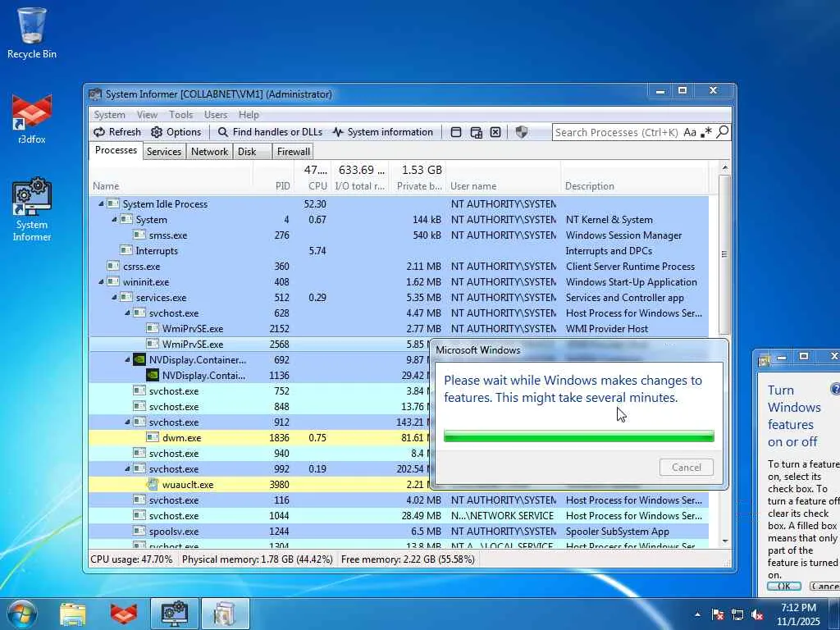Select the csrss.exe process row

click(x=399, y=267)
